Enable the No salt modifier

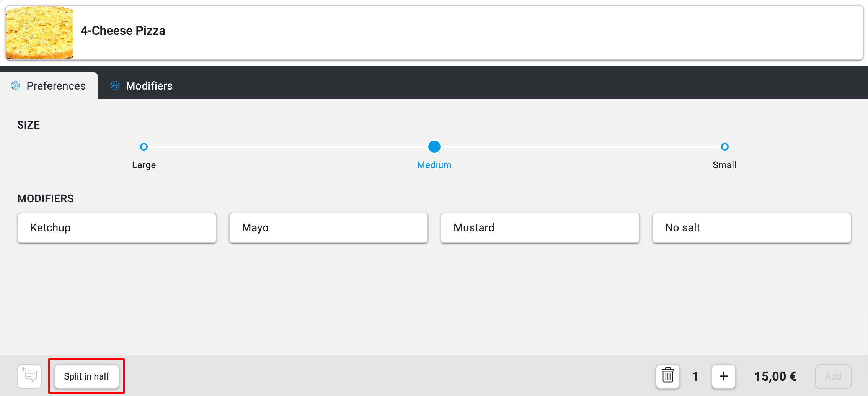pyautogui.click(x=752, y=228)
